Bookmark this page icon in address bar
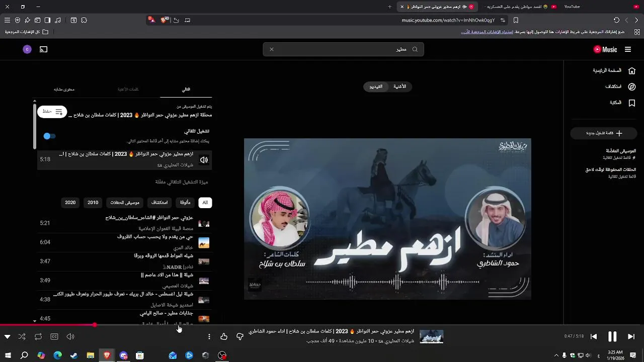The width and height of the screenshot is (644, 362). click(516, 20)
